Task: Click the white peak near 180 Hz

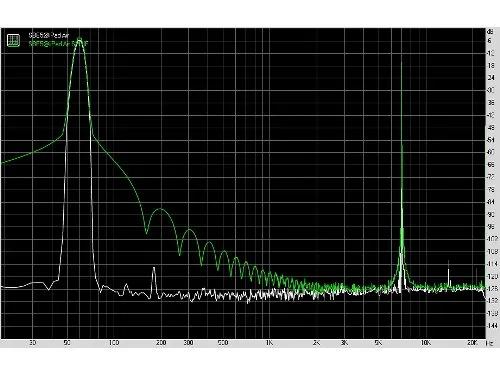Action: (x=154, y=271)
